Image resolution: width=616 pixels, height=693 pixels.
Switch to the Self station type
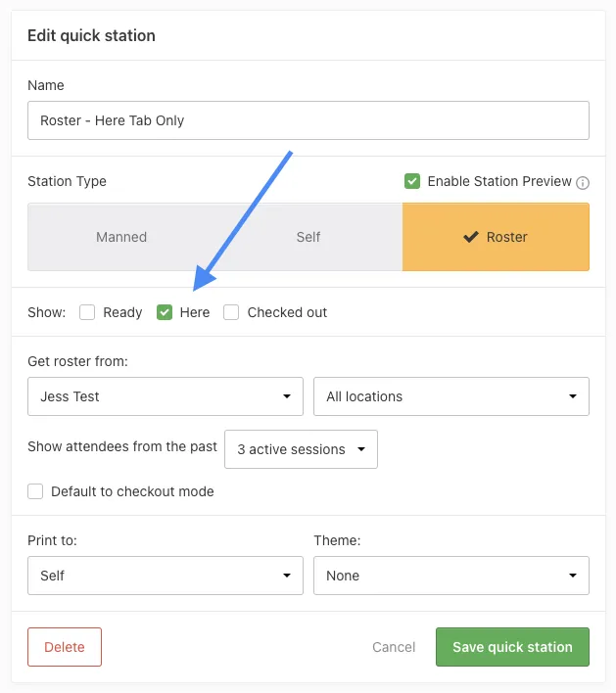point(308,237)
